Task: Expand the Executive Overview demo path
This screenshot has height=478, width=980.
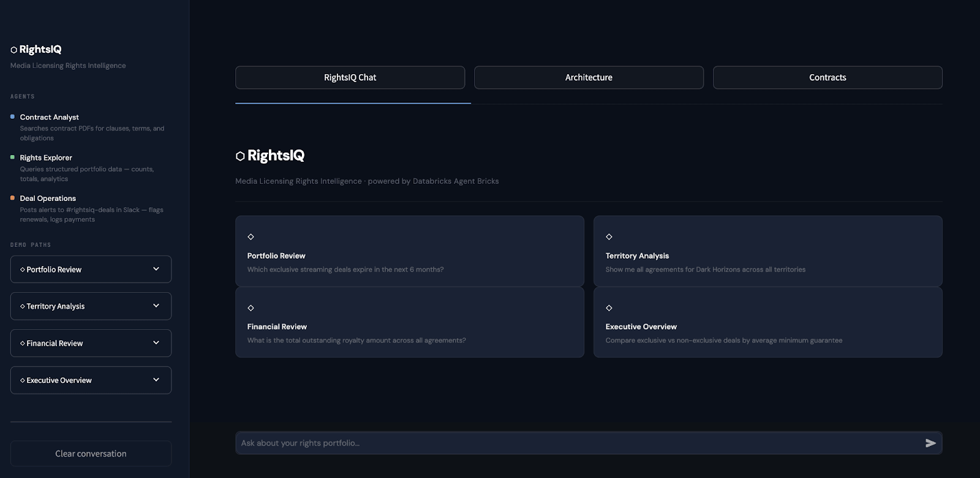Action: [x=91, y=381]
